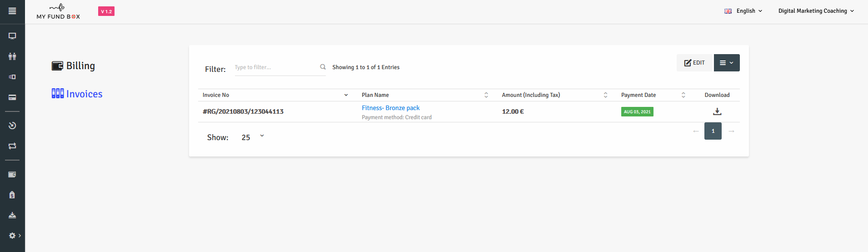Click the credit card icon in sidebar
Image resolution: width=868 pixels, height=252 pixels.
12,97
